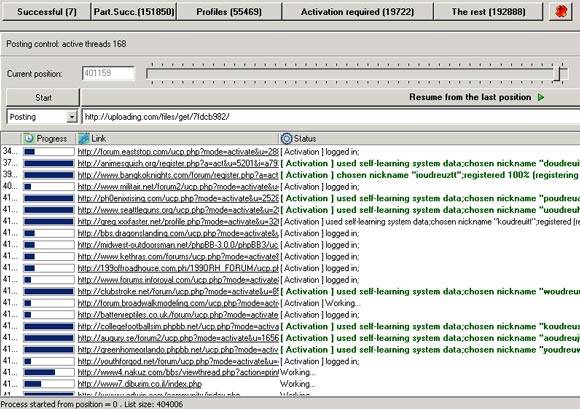Sort by Progress column header
The width and height of the screenshot is (580, 409).
click(49, 138)
